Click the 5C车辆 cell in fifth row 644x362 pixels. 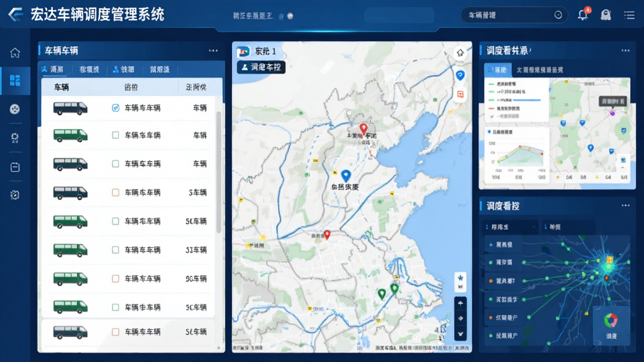(x=196, y=221)
